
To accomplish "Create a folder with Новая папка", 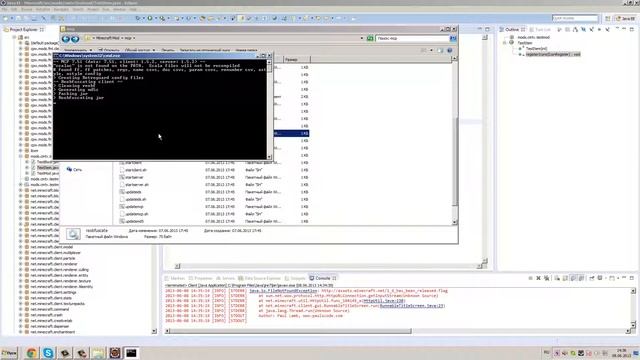I will coord(246,50).
